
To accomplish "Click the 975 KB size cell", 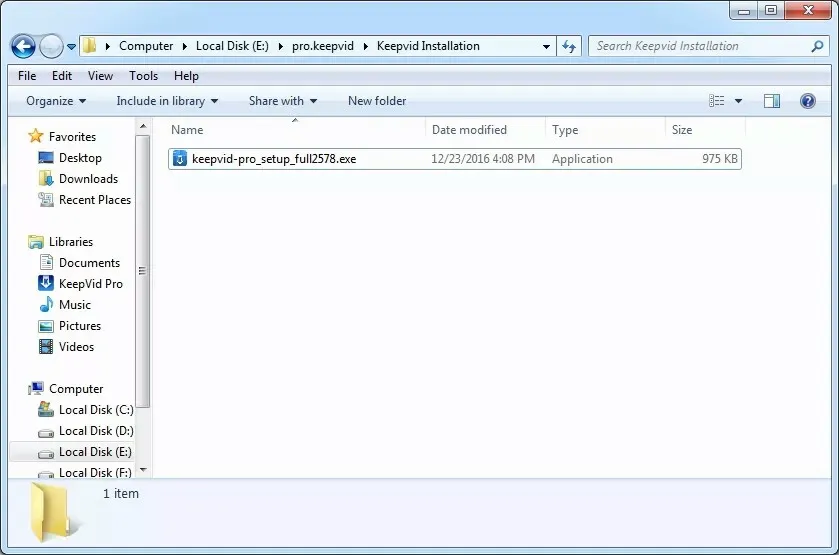I will 720,159.
